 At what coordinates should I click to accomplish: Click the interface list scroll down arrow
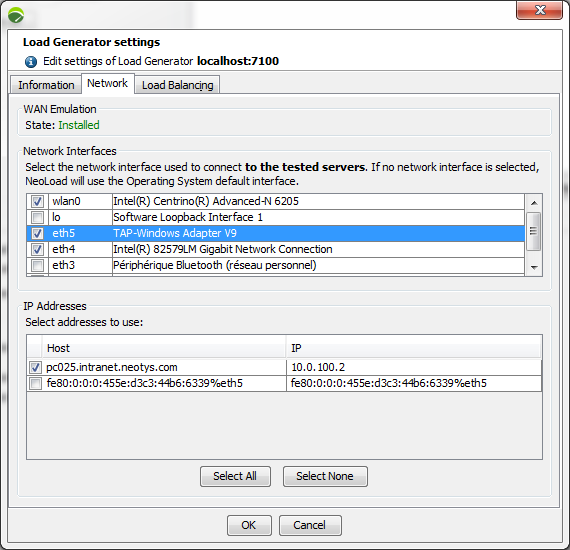pyautogui.click(x=534, y=268)
